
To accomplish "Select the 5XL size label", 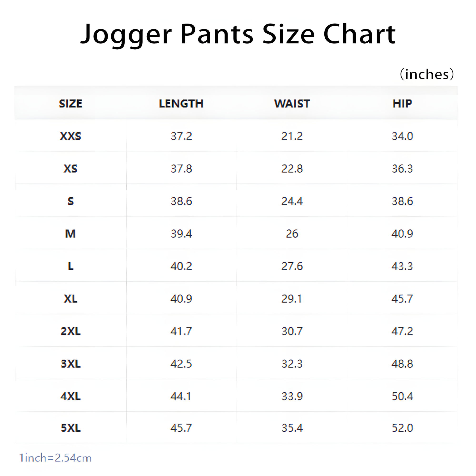I will 70,428.
